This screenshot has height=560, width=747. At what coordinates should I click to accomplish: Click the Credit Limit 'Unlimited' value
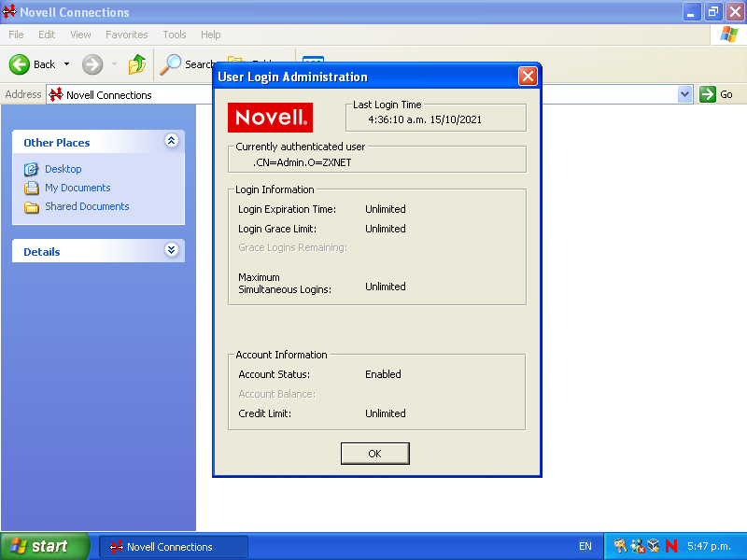click(x=386, y=413)
